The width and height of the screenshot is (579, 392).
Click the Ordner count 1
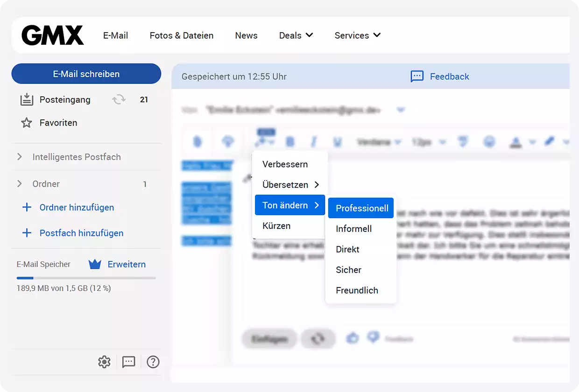[x=145, y=184]
